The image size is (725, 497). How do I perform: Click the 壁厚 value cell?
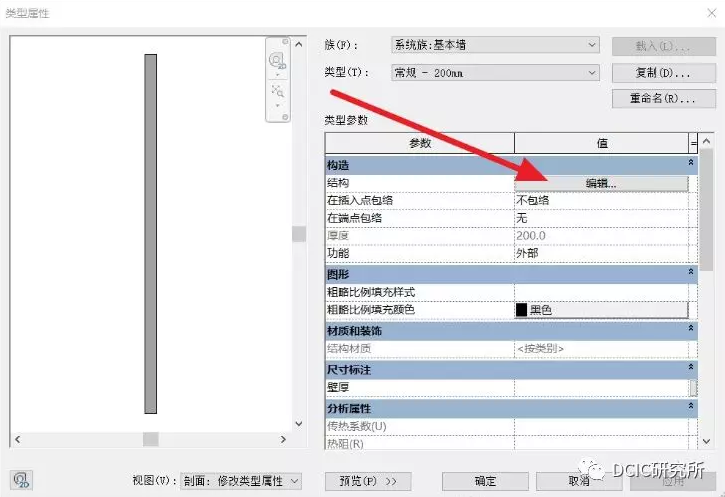pyautogui.click(x=601, y=387)
